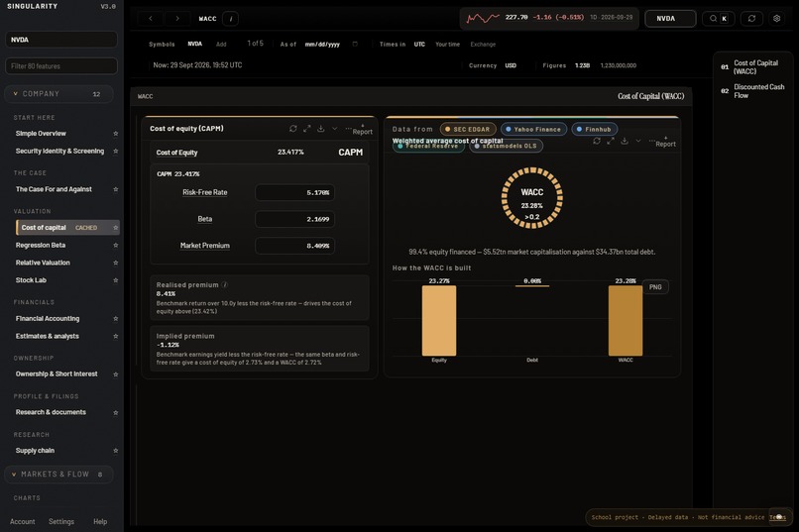Expand the Weighted average cost of capital card fullscreen
This screenshot has height=532, width=799.
coord(611,141)
